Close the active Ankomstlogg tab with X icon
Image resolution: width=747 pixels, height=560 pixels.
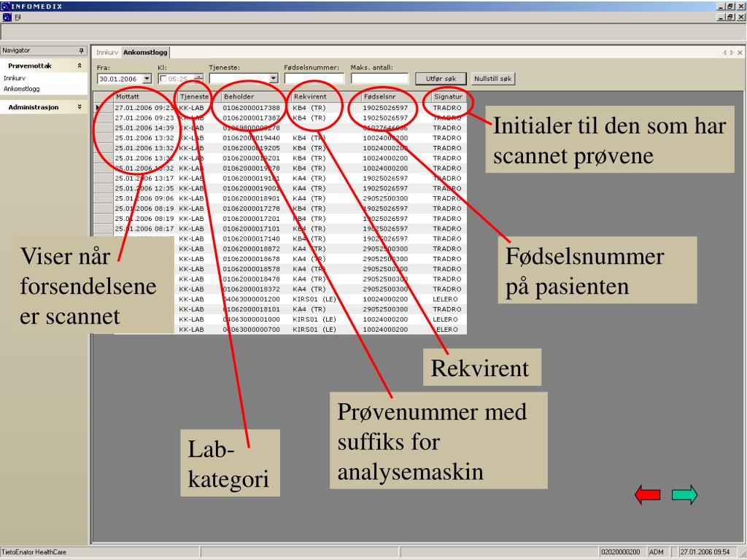(x=740, y=52)
